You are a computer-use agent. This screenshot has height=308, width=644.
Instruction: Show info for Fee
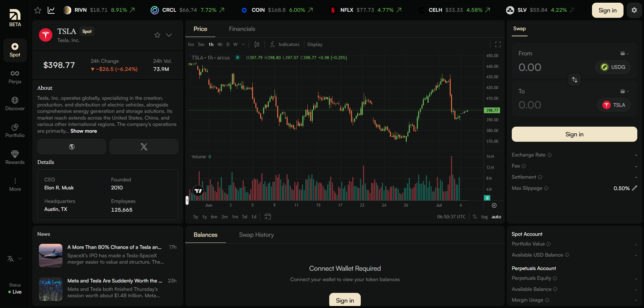524,166
